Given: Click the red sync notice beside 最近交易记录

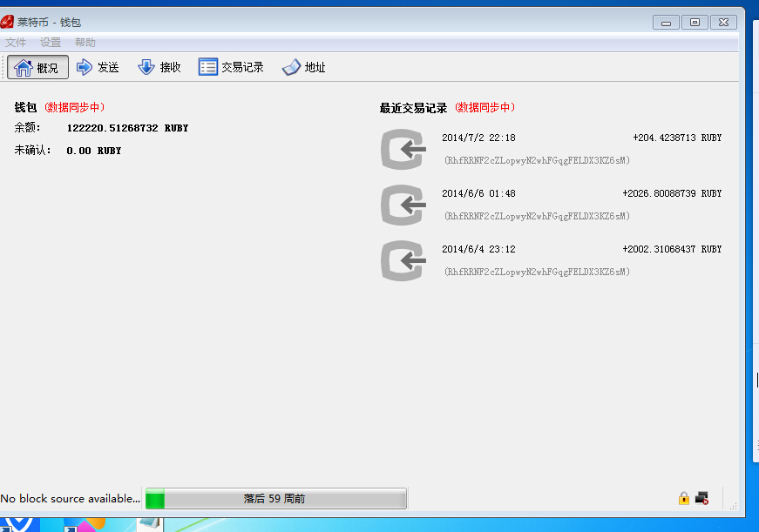Looking at the screenshot, I should coord(485,107).
